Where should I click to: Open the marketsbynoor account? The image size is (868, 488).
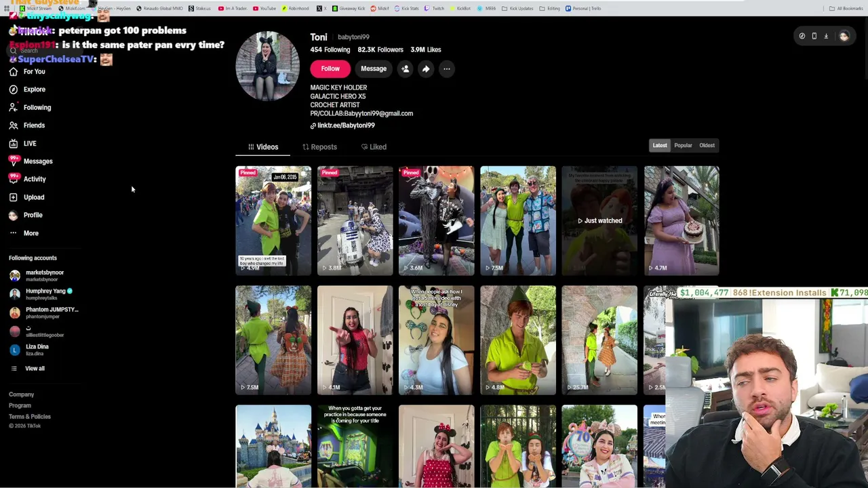pos(38,275)
